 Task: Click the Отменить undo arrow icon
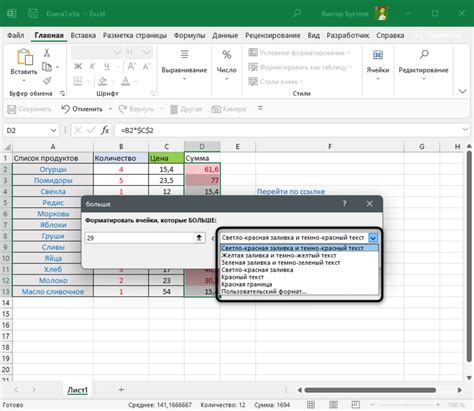click(x=65, y=109)
